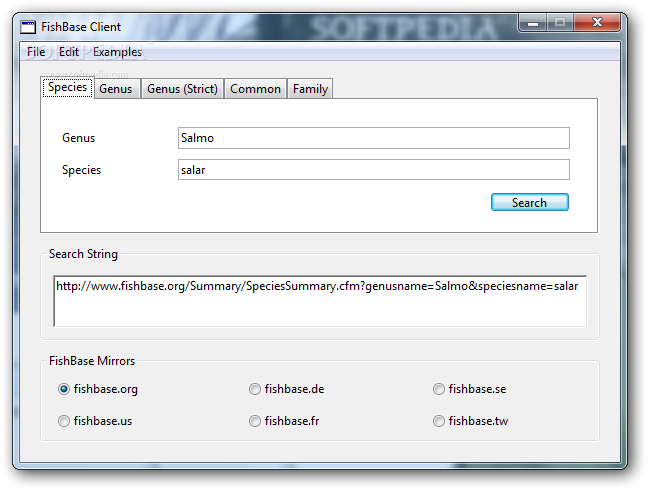Minimize the FishBase Client window

tap(533, 22)
